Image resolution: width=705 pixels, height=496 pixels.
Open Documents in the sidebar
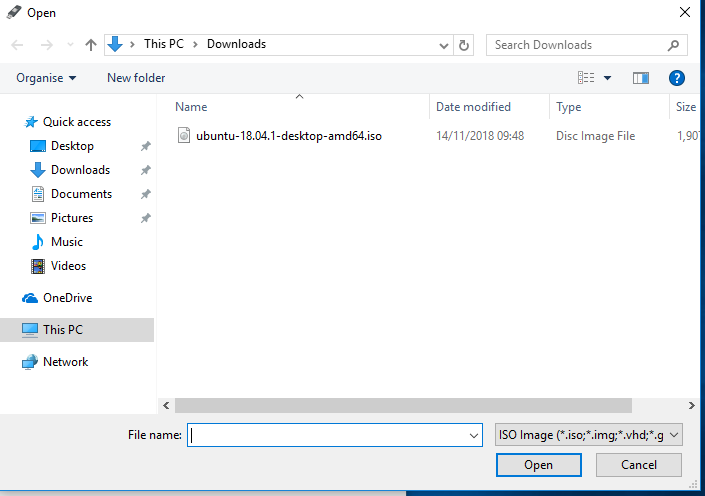pyautogui.click(x=81, y=194)
